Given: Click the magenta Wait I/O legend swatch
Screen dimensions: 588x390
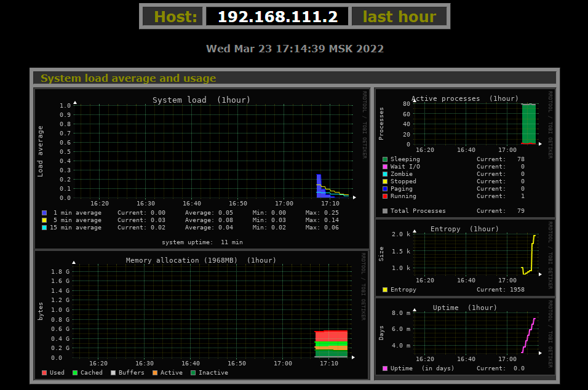Looking at the screenshot, I should pyautogui.click(x=385, y=167).
